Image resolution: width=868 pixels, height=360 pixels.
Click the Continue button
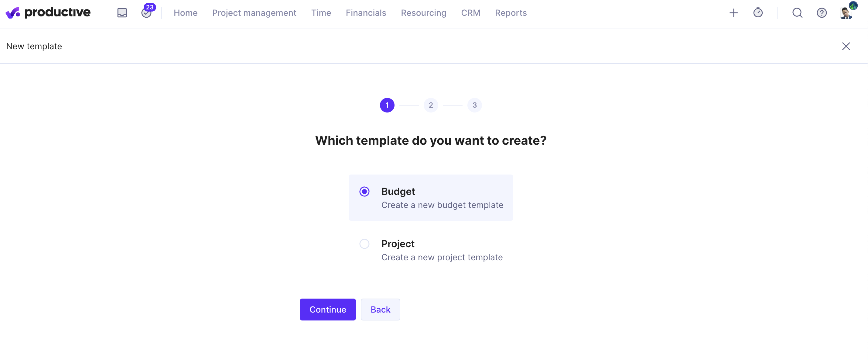[327, 310]
